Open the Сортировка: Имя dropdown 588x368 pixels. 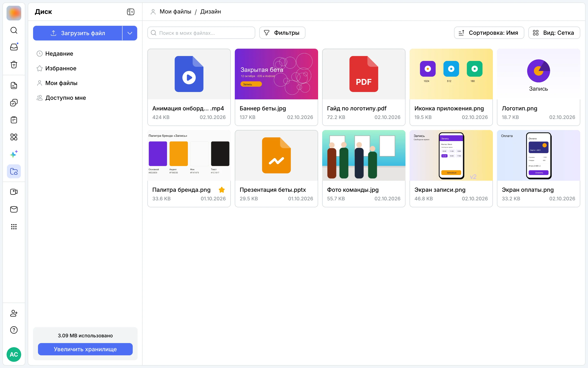point(489,33)
